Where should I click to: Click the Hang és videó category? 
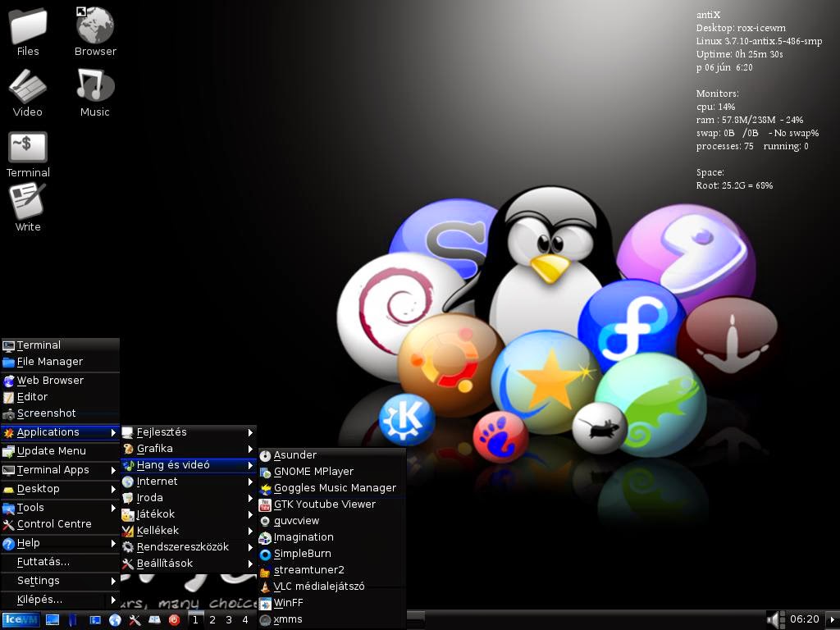pyautogui.click(x=189, y=465)
